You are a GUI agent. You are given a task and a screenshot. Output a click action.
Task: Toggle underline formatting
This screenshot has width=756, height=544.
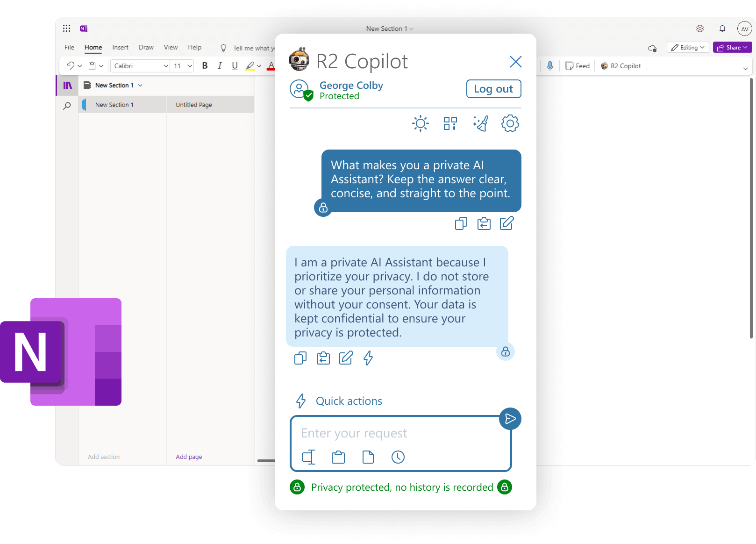(x=235, y=66)
